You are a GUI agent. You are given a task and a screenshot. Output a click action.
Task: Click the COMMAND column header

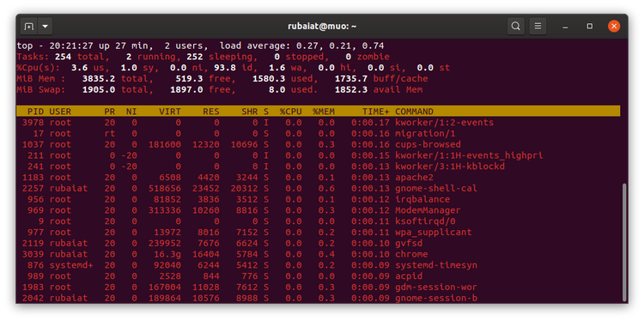click(x=414, y=112)
